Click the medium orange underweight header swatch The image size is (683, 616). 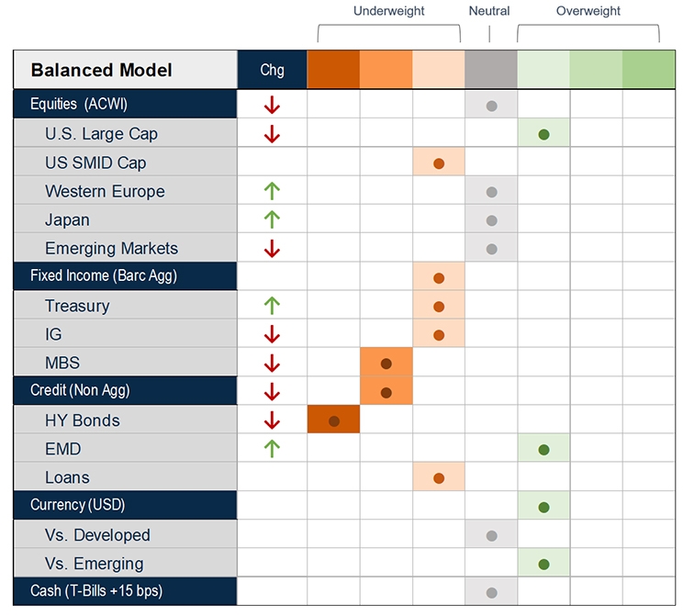pyautogui.click(x=386, y=69)
